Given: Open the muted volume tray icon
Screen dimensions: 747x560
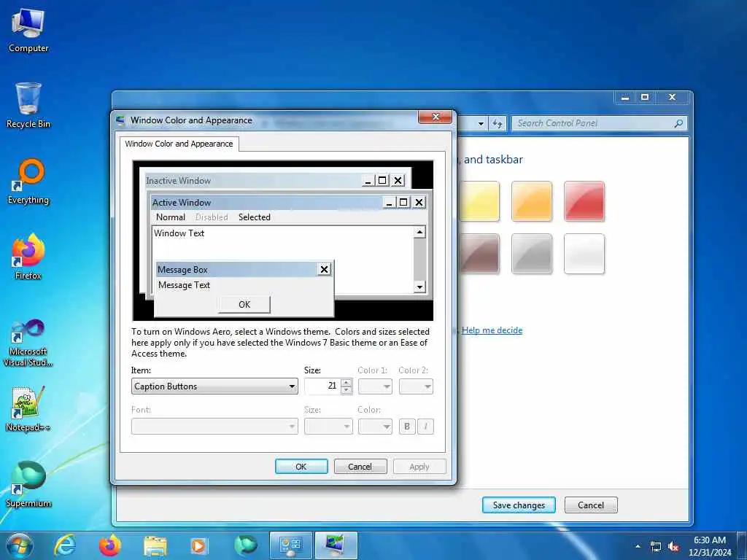Looking at the screenshot, I should [673, 547].
